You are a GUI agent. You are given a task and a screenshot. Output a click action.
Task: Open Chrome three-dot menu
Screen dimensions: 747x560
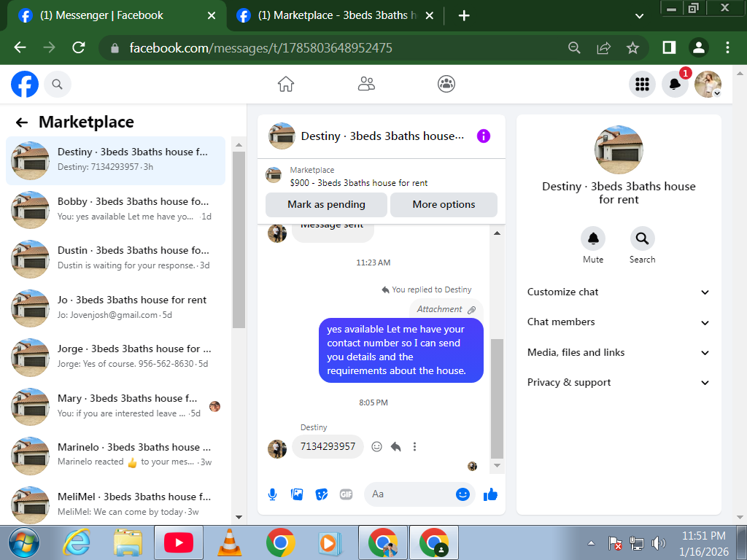point(727,47)
